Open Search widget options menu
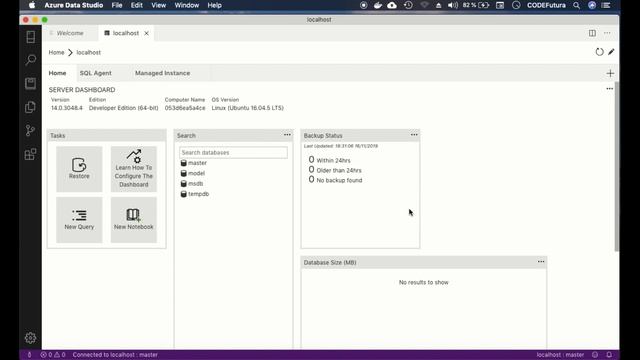The height and width of the screenshot is (360, 640). pyautogui.click(x=287, y=135)
